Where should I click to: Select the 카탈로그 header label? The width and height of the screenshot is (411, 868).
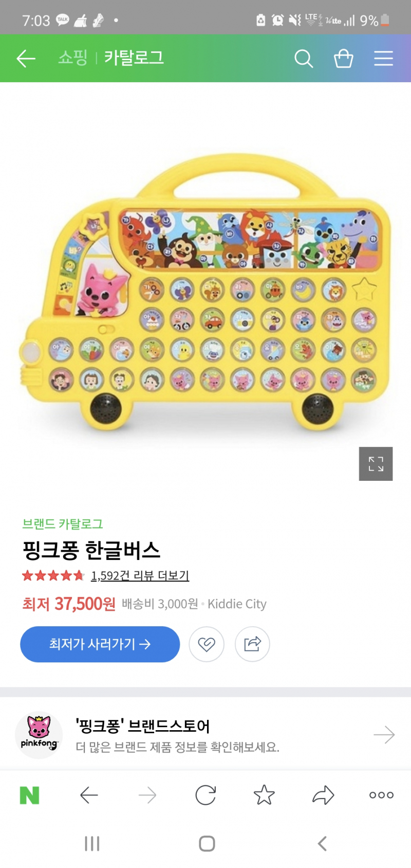[x=134, y=58]
